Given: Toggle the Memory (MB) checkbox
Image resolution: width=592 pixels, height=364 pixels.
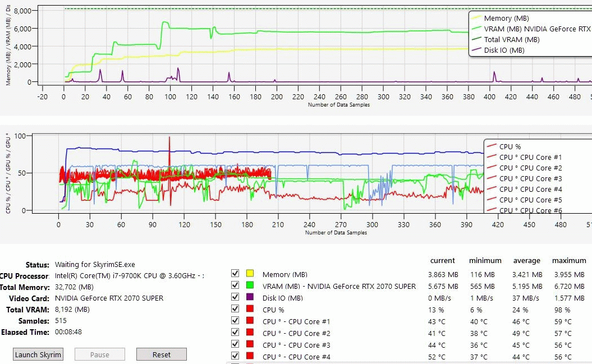Looking at the screenshot, I should click(235, 274).
